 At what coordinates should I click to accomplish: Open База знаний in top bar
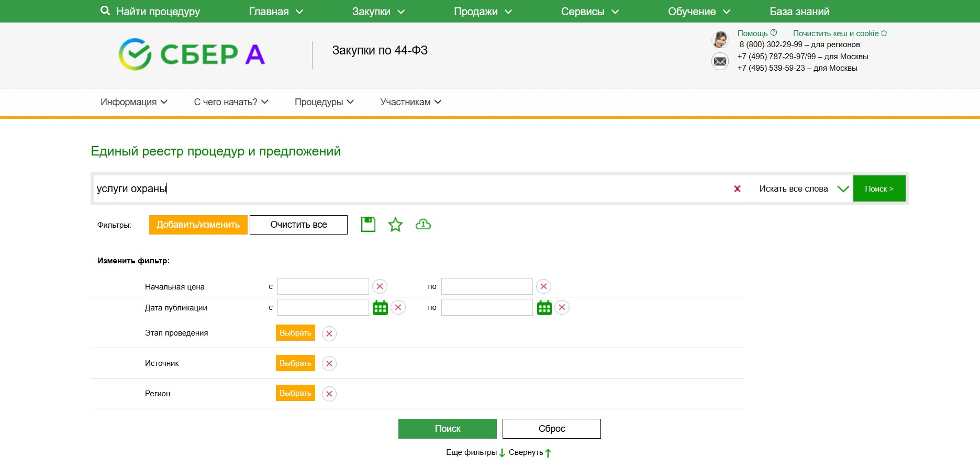point(799,12)
